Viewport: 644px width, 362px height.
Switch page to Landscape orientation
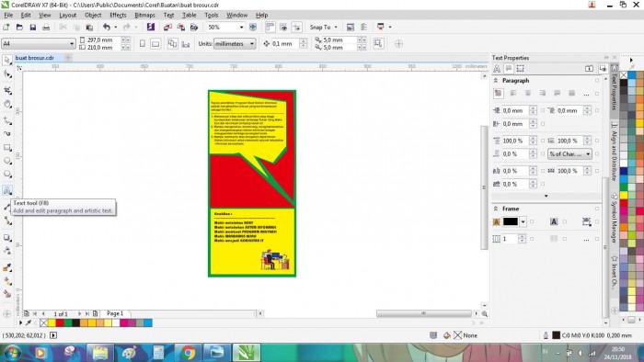pos(155,43)
